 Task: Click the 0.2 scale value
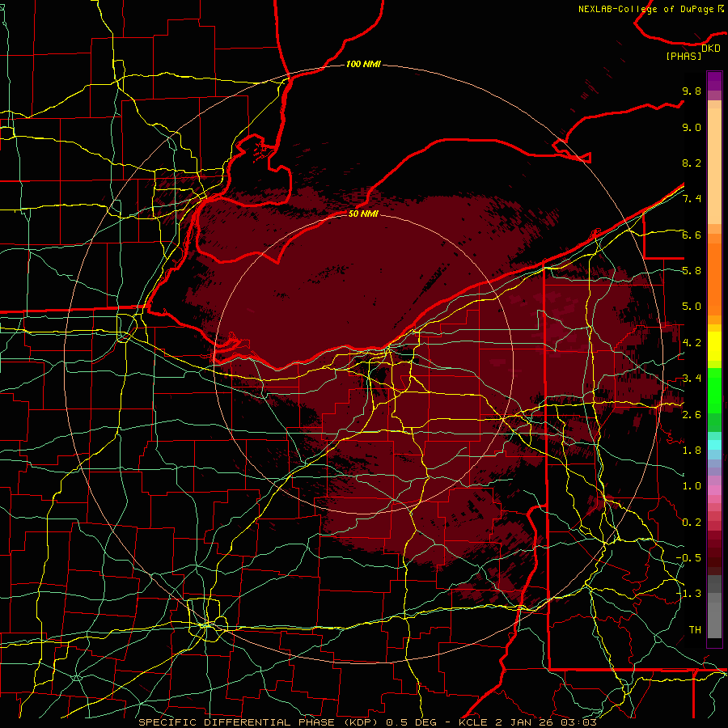click(x=692, y=523)
